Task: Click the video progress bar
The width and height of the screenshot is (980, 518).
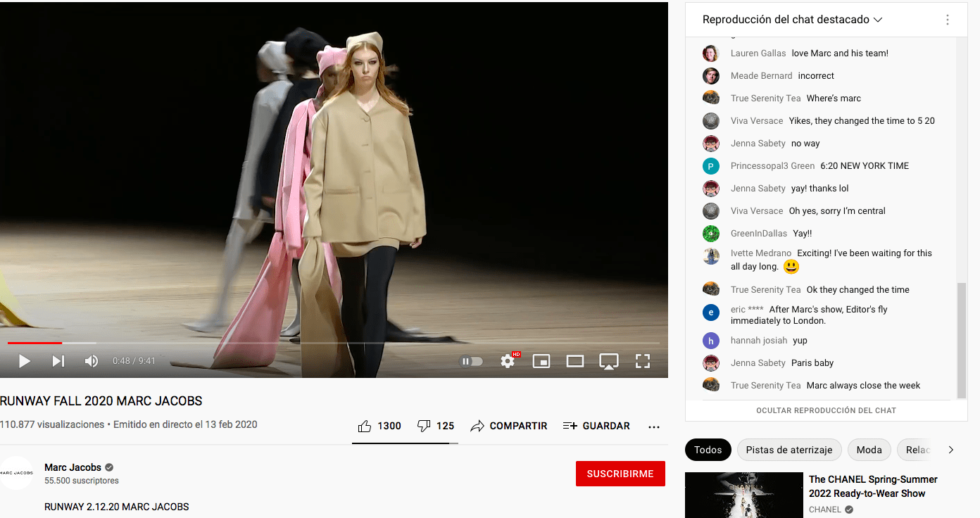Action: [x=334, y=343]
